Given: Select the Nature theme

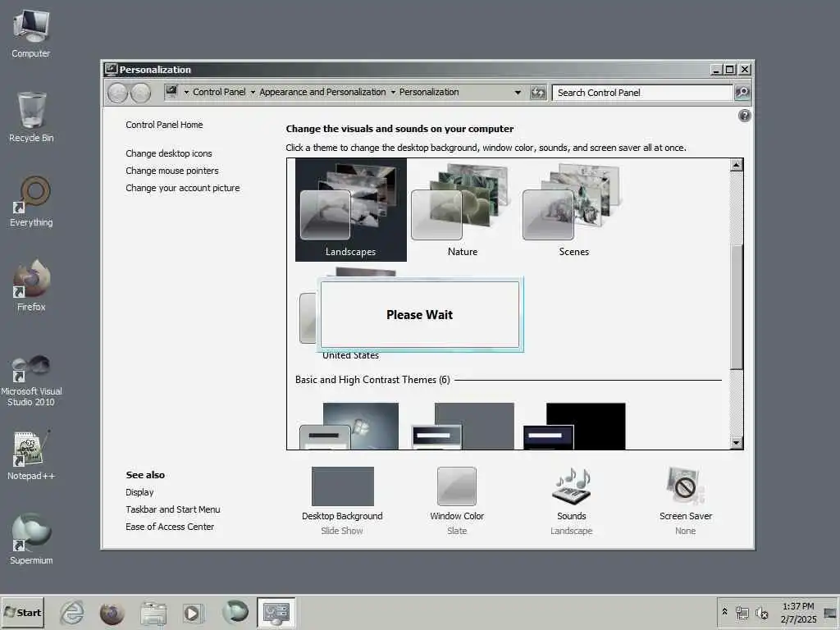Looking at the screenshot, I should pos(463,210).
